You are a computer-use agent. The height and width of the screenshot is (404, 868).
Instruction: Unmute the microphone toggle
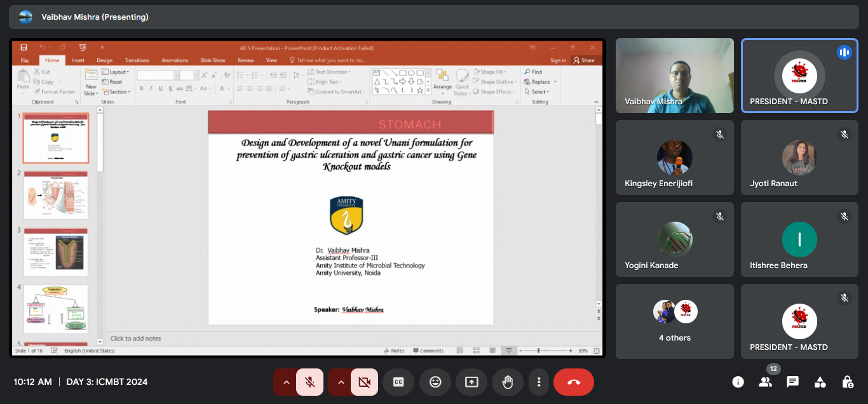[x=310, y=382]
